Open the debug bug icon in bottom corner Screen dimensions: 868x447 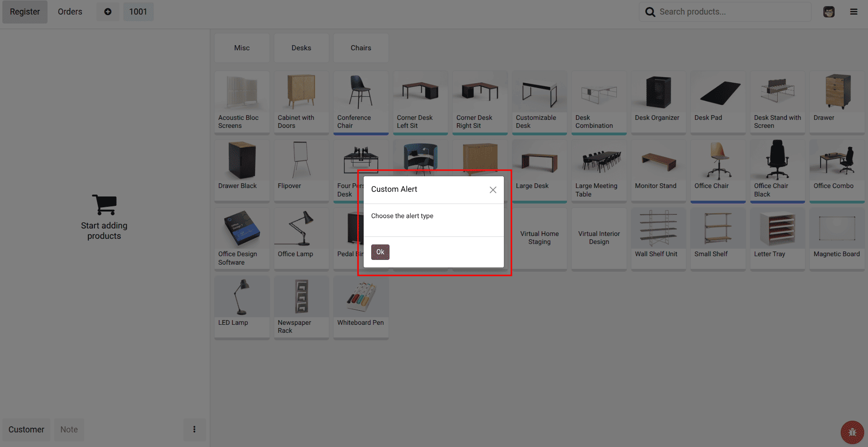852,432
